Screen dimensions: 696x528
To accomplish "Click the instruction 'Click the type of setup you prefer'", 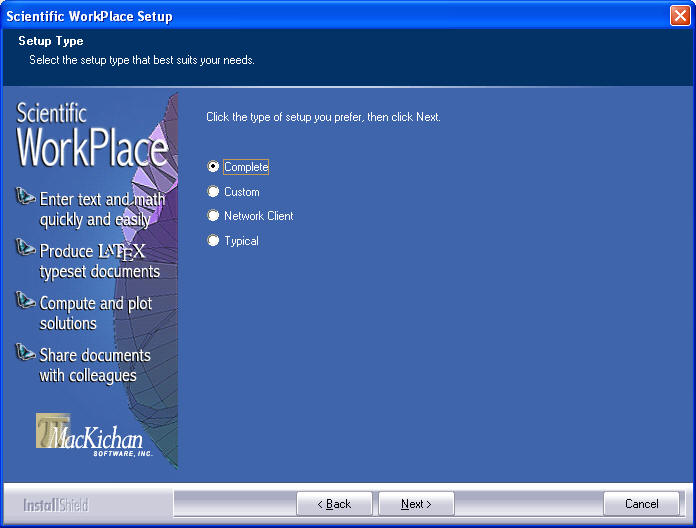I will (323, 117).
